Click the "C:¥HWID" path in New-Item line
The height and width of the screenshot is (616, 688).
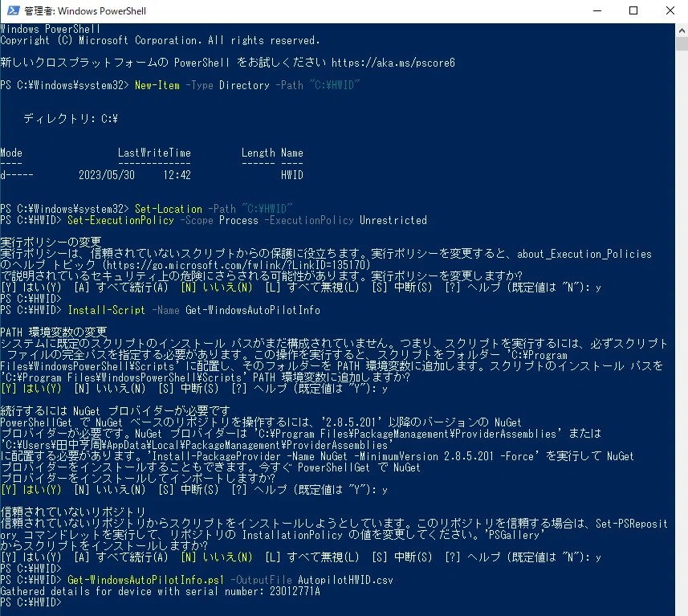(x=334, y=85)
